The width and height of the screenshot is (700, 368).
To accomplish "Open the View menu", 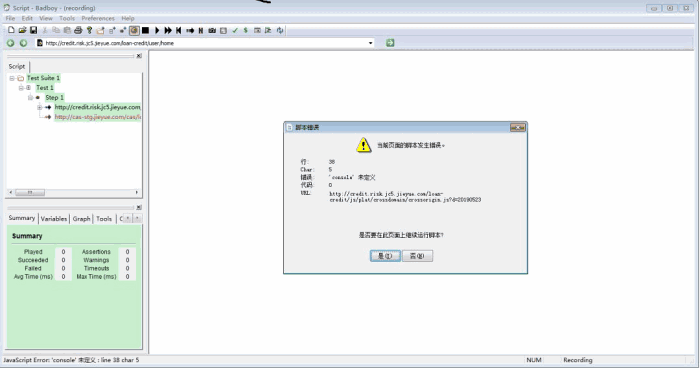I will 46,18.
